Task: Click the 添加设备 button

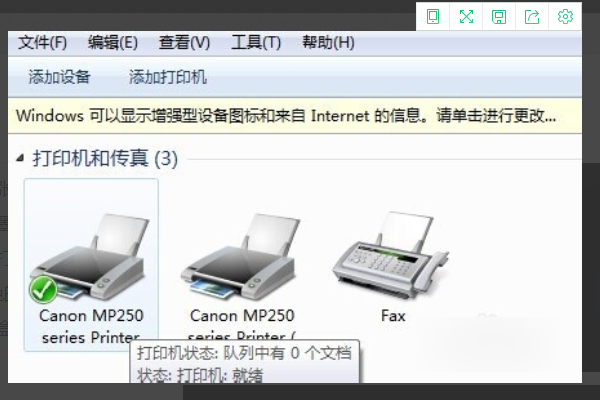Action: 59,77
